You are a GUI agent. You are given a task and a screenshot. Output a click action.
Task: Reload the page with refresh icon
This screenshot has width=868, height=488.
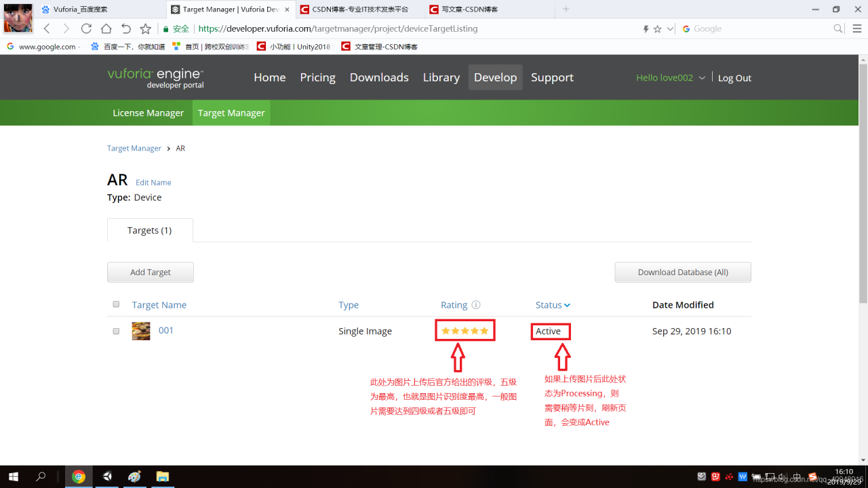click(x=86, y=28)
